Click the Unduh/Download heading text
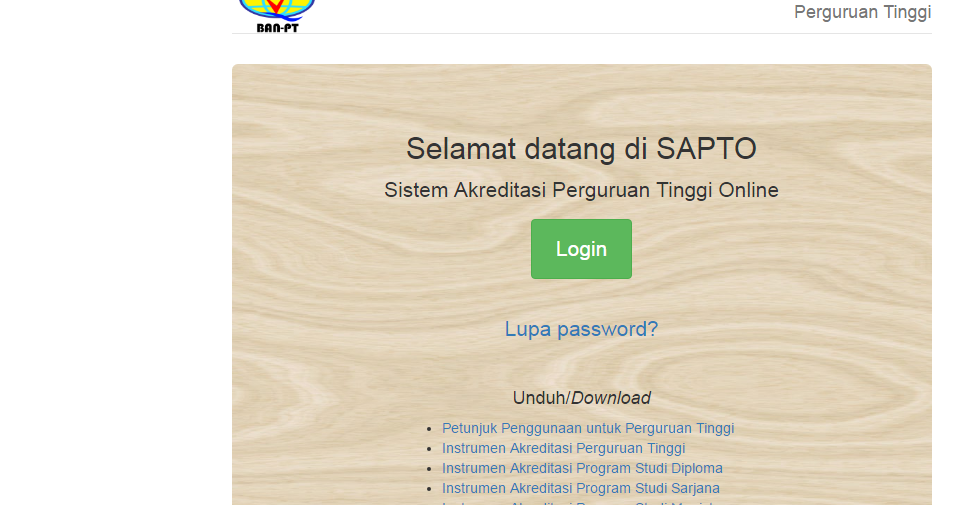962x505 pixels. click(x=581, y=398)
